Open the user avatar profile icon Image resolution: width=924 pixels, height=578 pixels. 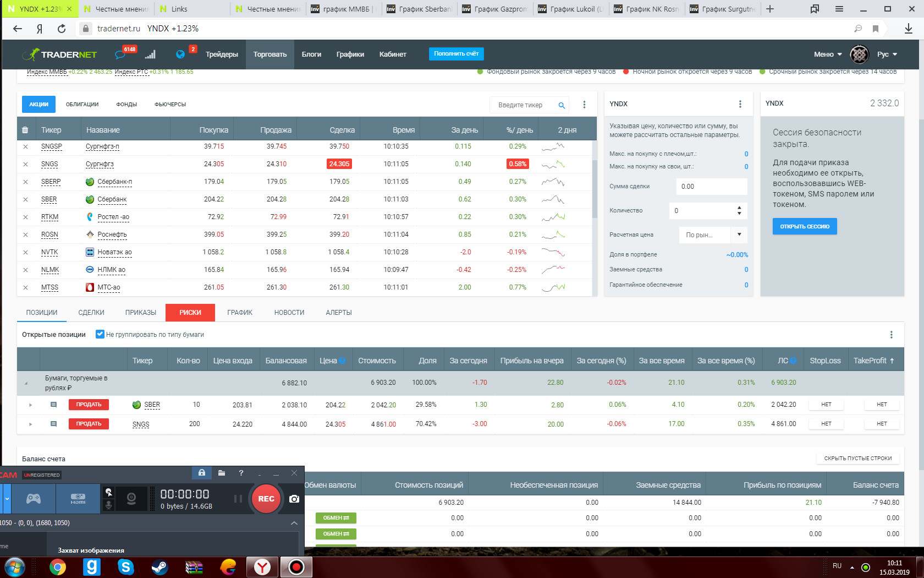click(859, 54)
